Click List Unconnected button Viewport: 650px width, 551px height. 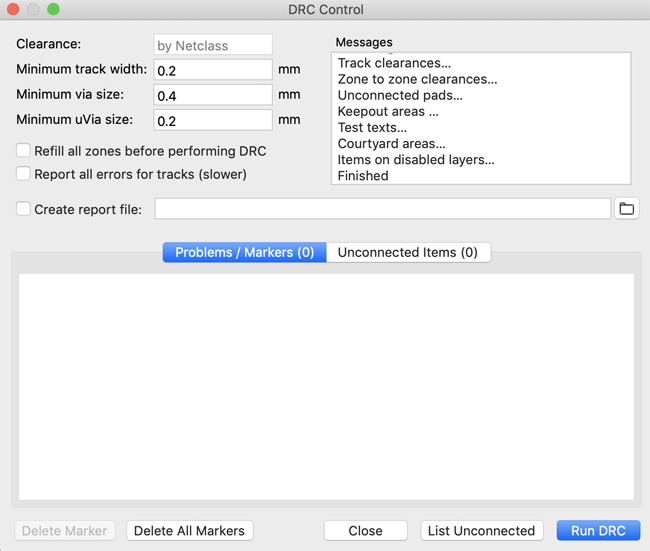coord(482,530)
